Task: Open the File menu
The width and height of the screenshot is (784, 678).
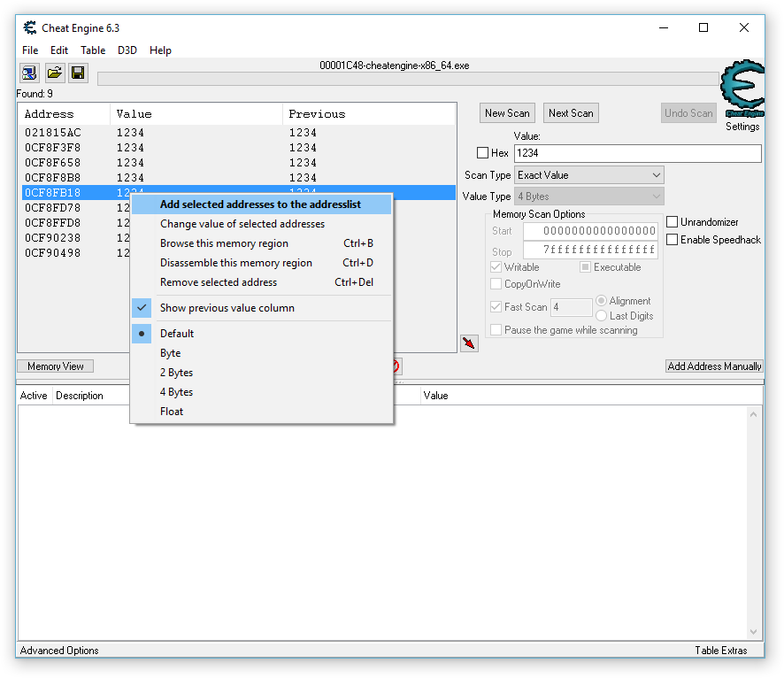Action: pyautogui.click(x=30, y=50)
